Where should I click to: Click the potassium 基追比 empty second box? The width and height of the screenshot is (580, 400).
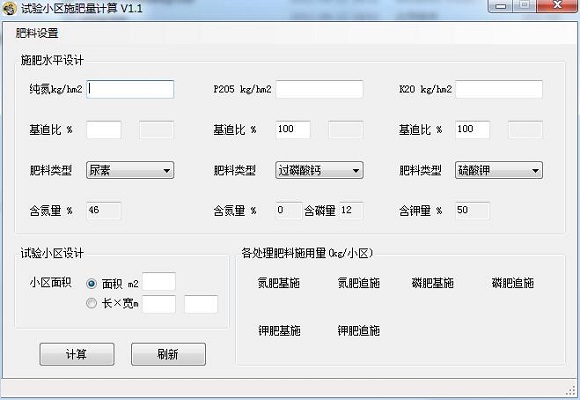tap(525, 130)
